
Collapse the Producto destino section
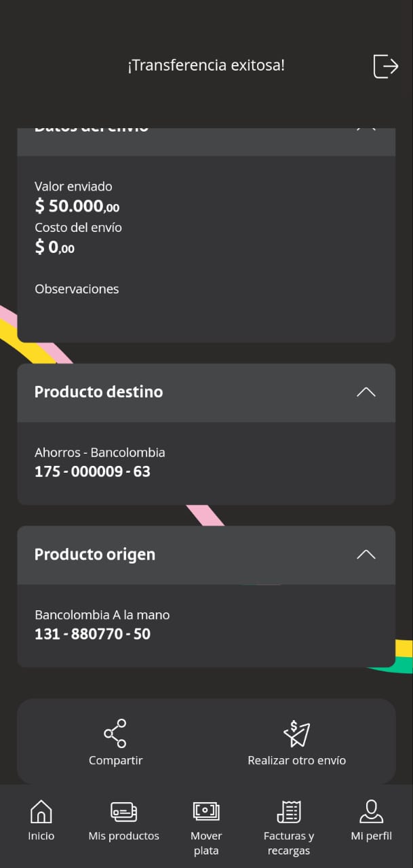366,392
